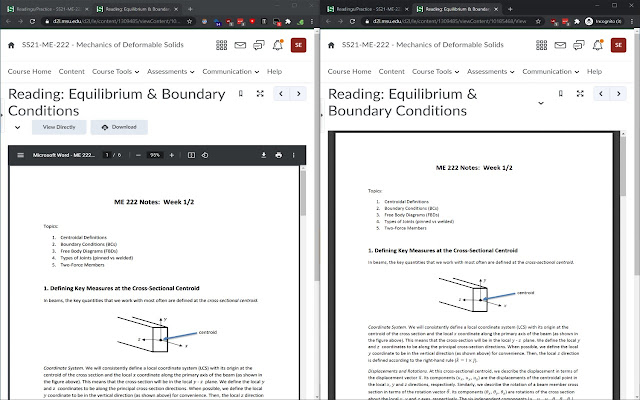This screenshot has width=640, height=400.
Task: Open notifications bell in left window
Action: click(278, 45)
